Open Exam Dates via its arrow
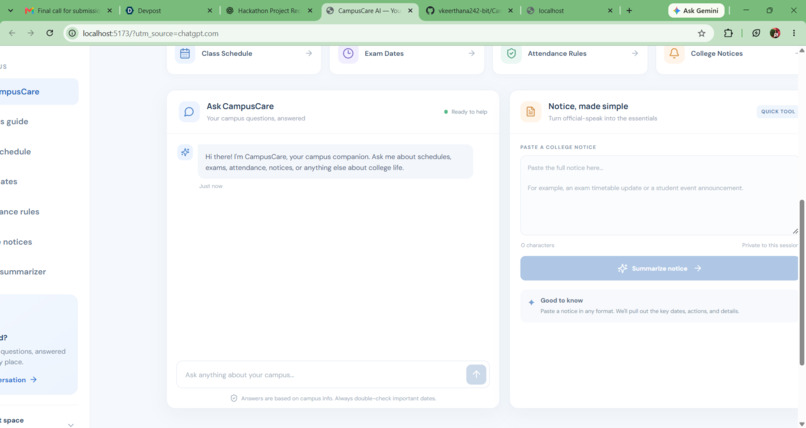The width and height of the screenshot is (806, 428). tap(471, 53)
